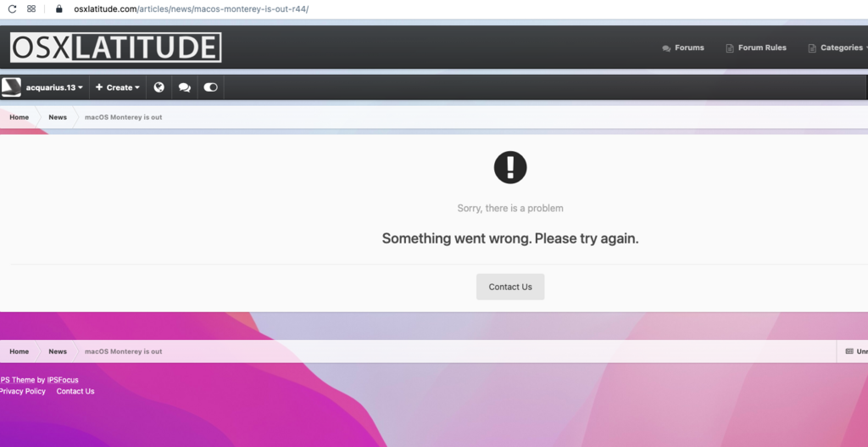
Task: Select the osxlatitude.com address bar URL
Action: click(x=191, y=8)
